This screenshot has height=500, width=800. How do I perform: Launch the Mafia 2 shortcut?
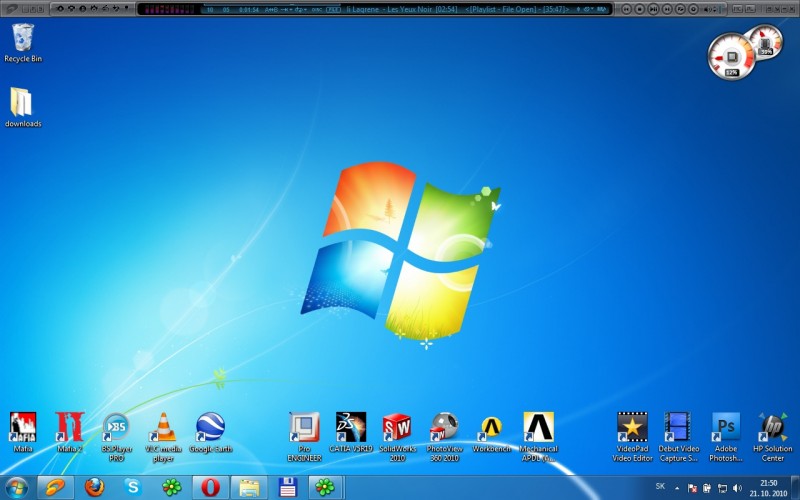[69, 427]
